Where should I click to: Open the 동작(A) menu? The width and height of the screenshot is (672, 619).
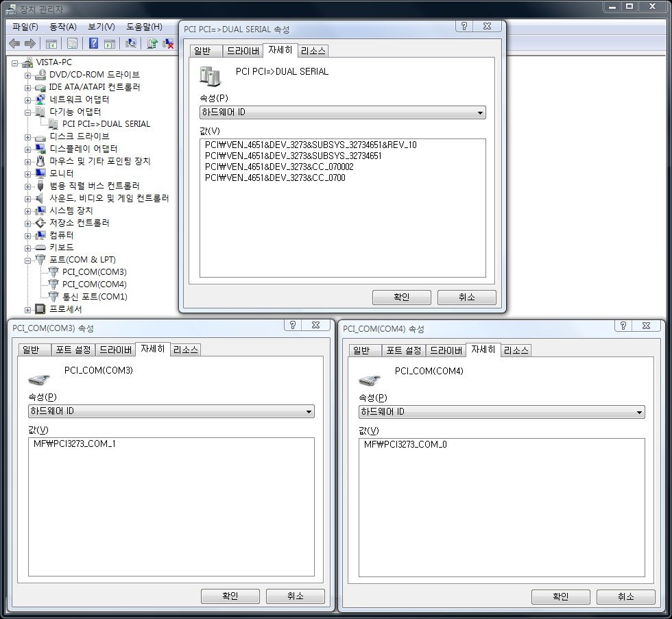tap(63, 27)
